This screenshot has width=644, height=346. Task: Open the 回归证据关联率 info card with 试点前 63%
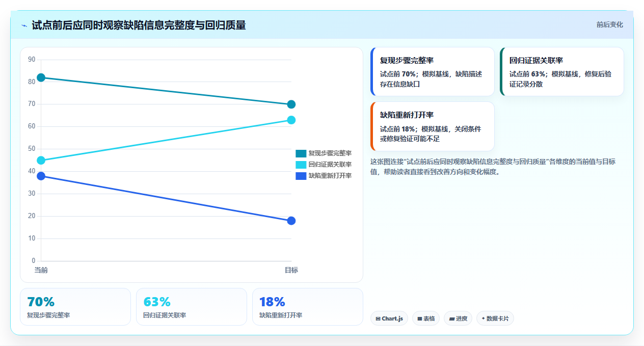pos(562,72)
